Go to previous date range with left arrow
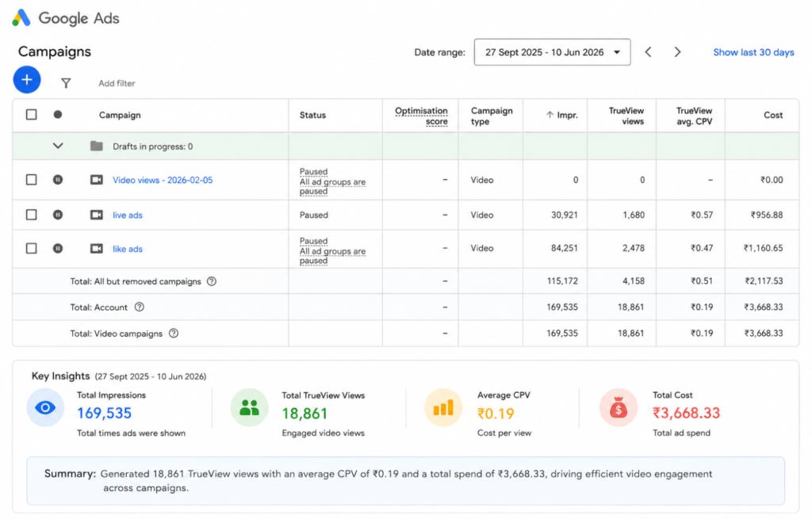This screenshot has height=519, width=812. (x=648, y=52)
